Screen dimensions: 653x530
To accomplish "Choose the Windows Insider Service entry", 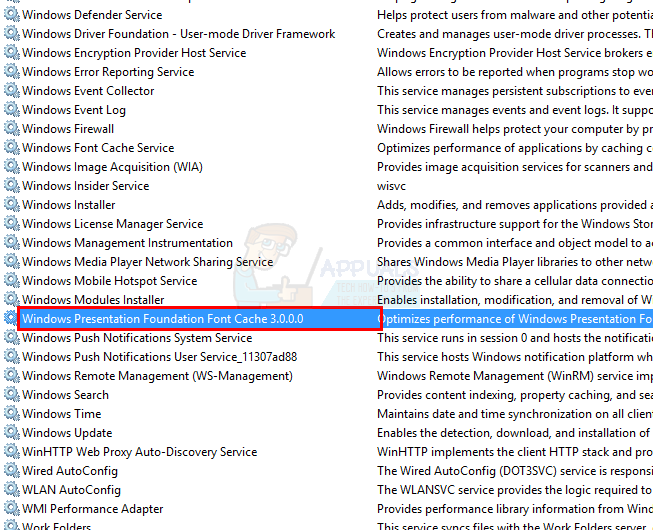I will tap(85, 186).
